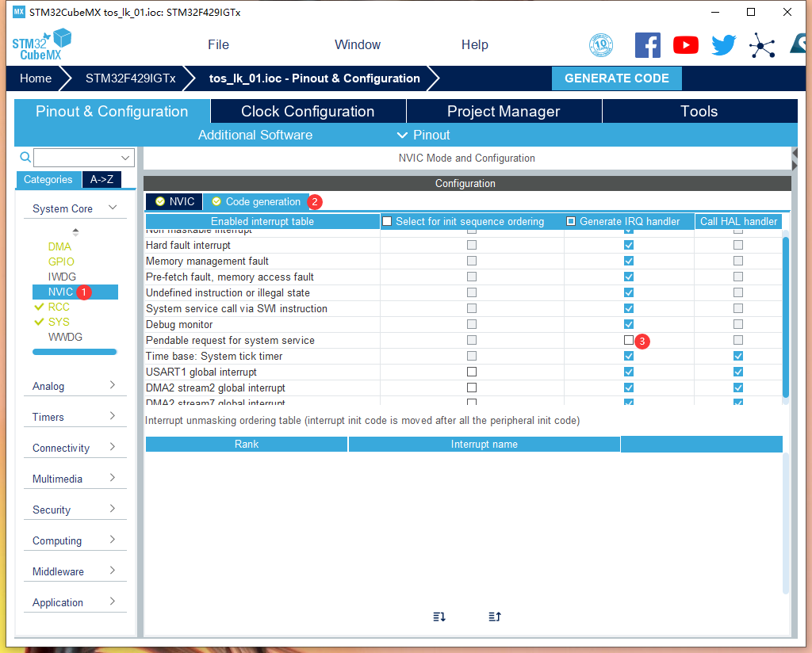Click the sort ascending rank icon
812x653 pixels.
(x=495, y=617)
